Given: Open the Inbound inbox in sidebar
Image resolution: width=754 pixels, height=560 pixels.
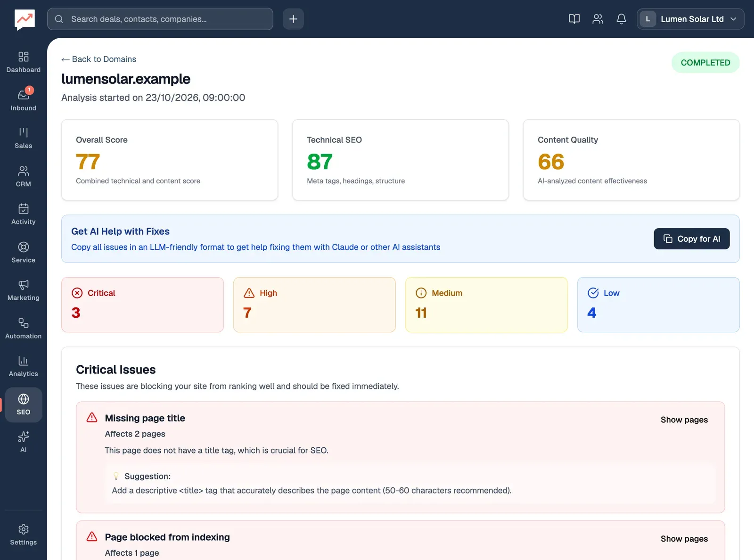Looking at the screenshot, I should click(x=23, y=101).
